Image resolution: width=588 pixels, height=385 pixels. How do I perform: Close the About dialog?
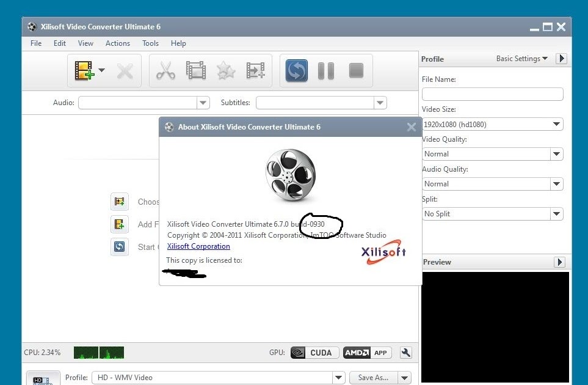(412, 127)
